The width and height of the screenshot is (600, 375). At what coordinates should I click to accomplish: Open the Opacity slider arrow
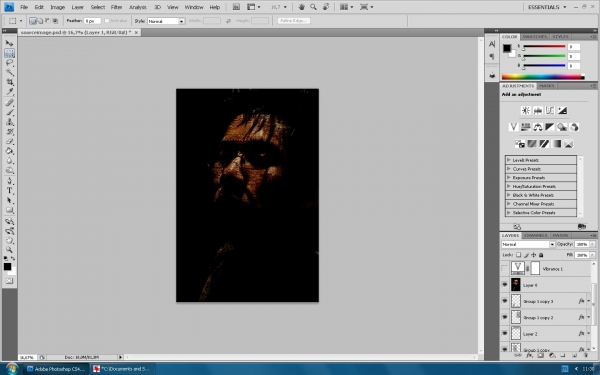593,244
